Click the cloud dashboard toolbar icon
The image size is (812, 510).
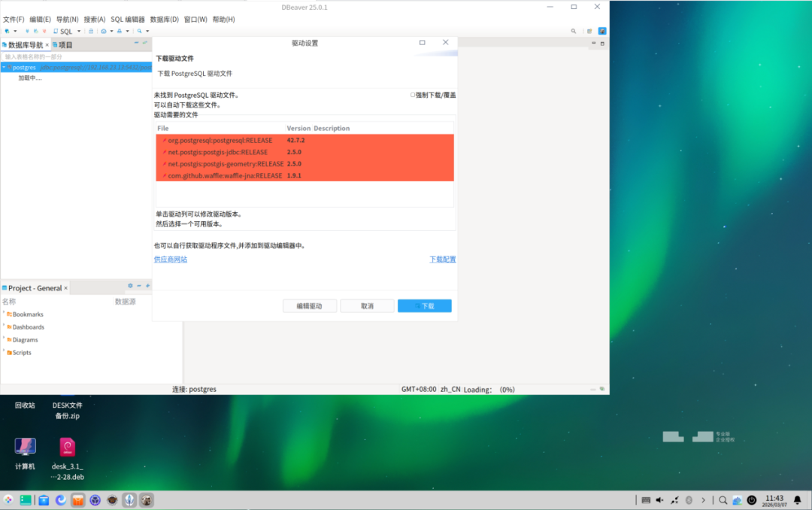click(104, 31)
